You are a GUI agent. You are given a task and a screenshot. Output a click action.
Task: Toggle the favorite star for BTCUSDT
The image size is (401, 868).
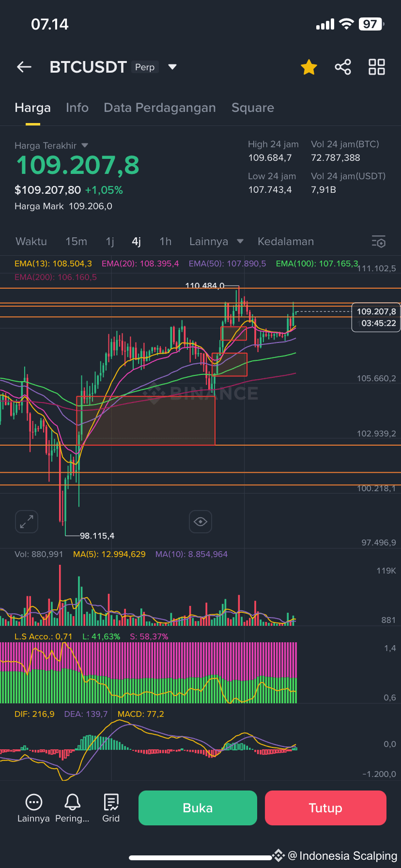coord(309,67)
